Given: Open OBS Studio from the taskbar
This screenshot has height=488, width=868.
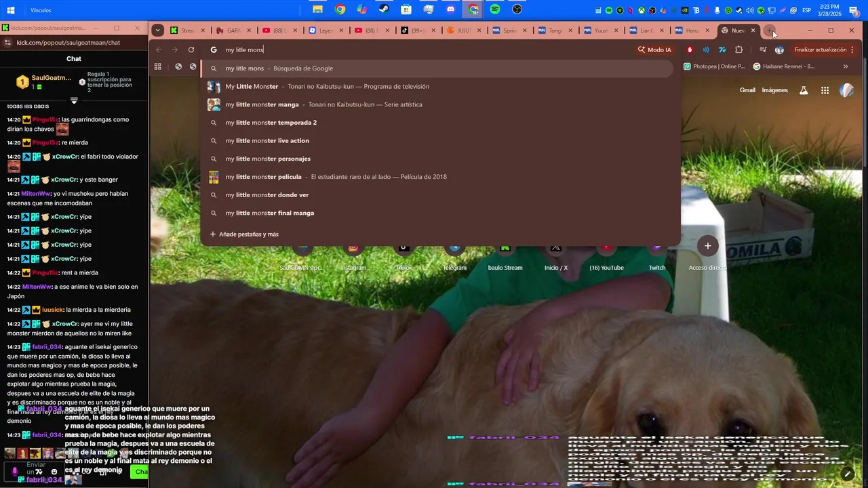Looking at the screenshot, I should [x=517, y=9].
